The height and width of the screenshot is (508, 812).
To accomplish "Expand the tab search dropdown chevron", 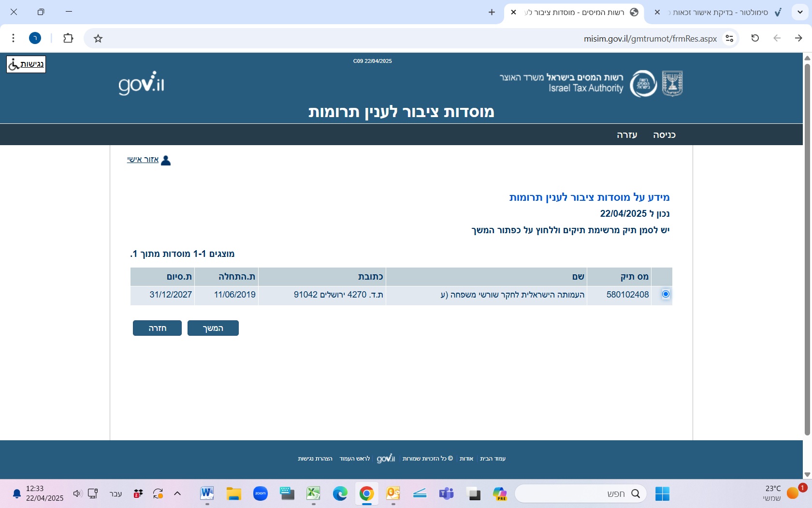I will 800,12.
